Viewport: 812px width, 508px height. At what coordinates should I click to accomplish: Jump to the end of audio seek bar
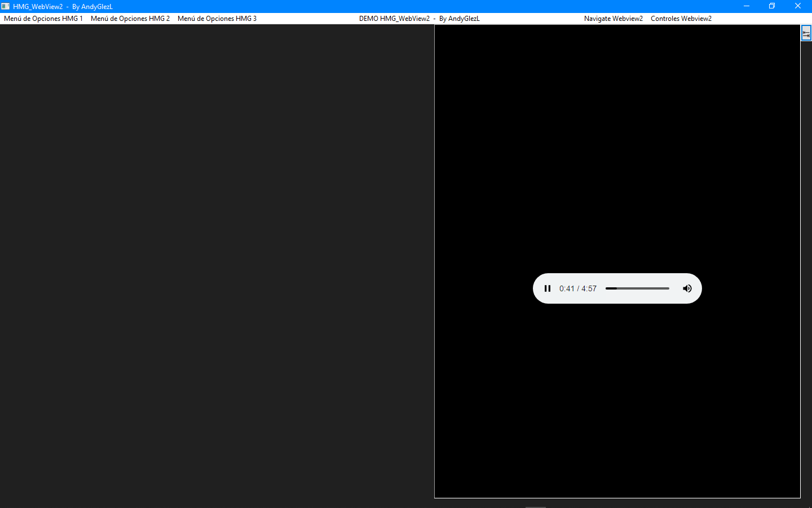(668, 288)
